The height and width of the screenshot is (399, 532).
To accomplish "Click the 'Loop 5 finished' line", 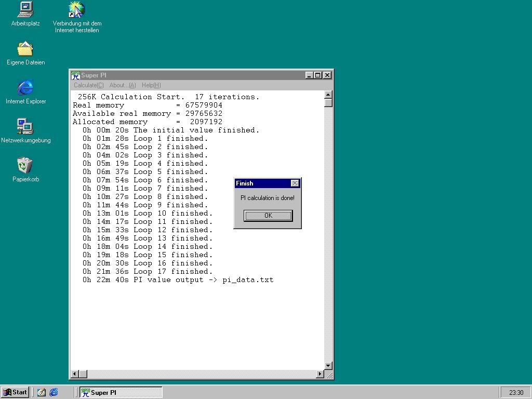I will [x=145, y=171].
